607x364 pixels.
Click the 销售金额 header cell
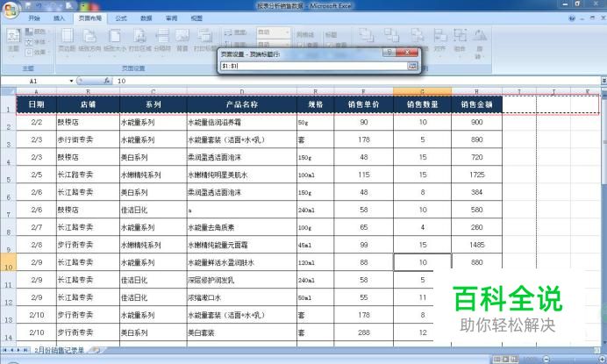pyautogui.click(x=476, y=104)
